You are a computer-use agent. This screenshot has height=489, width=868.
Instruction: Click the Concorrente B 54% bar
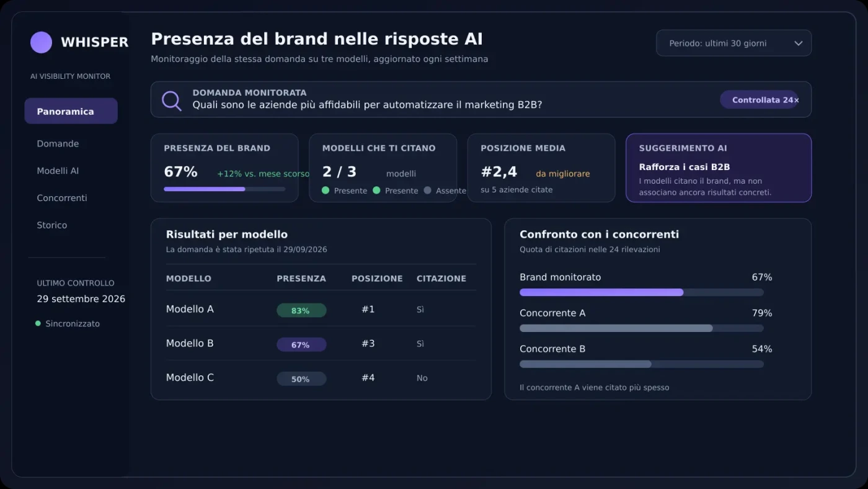pyautogui.click(x=642, y=364)
